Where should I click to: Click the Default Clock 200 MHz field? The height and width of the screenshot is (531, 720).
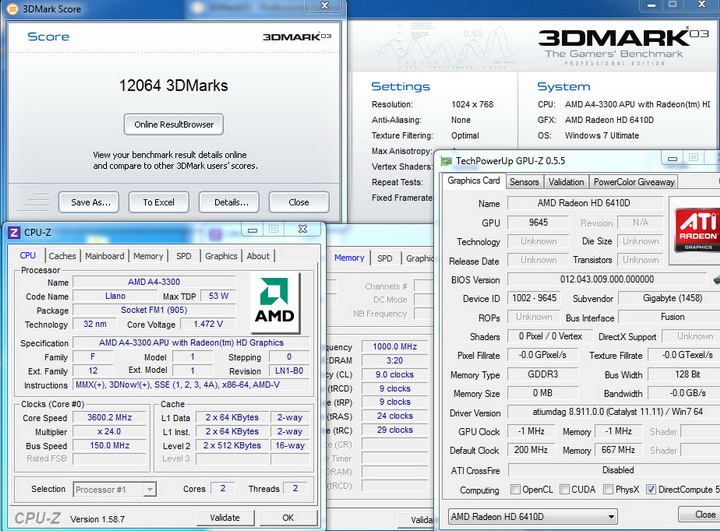click(531, 450)
